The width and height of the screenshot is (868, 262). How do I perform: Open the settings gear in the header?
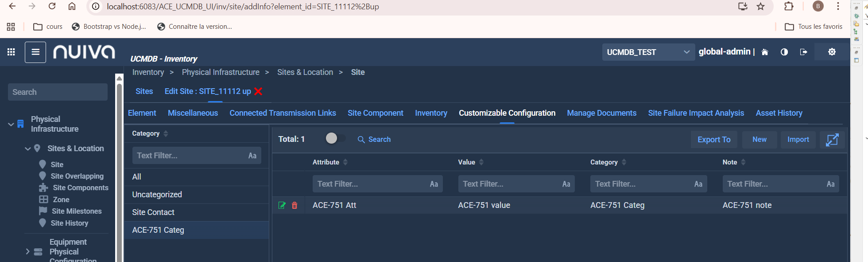coord(832,52)
